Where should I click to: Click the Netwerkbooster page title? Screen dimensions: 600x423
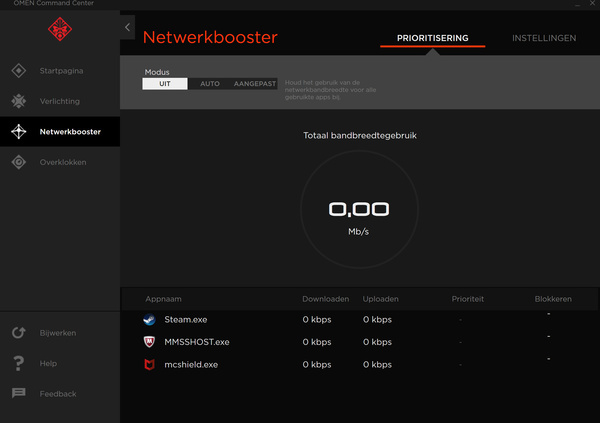[210, 37]
